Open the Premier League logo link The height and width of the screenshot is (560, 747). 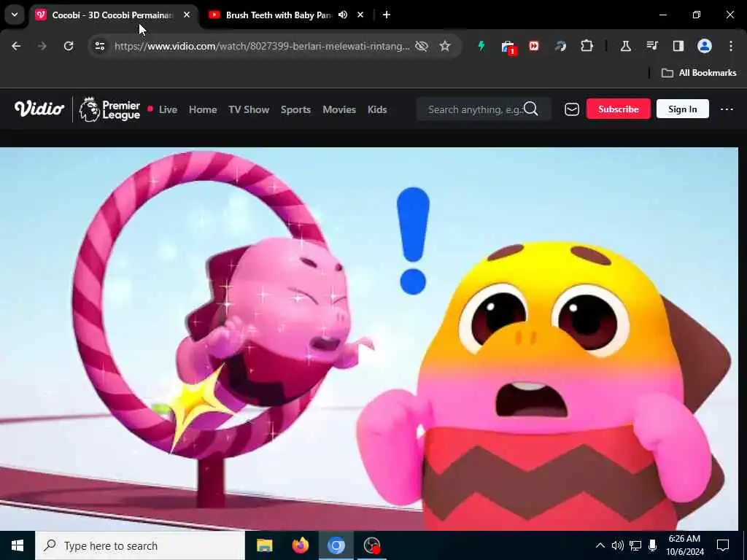109,109
